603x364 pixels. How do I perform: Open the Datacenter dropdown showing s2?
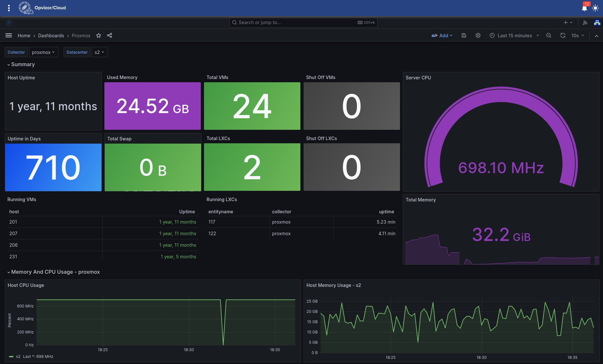pyautogui.click(x=100, y=52)
